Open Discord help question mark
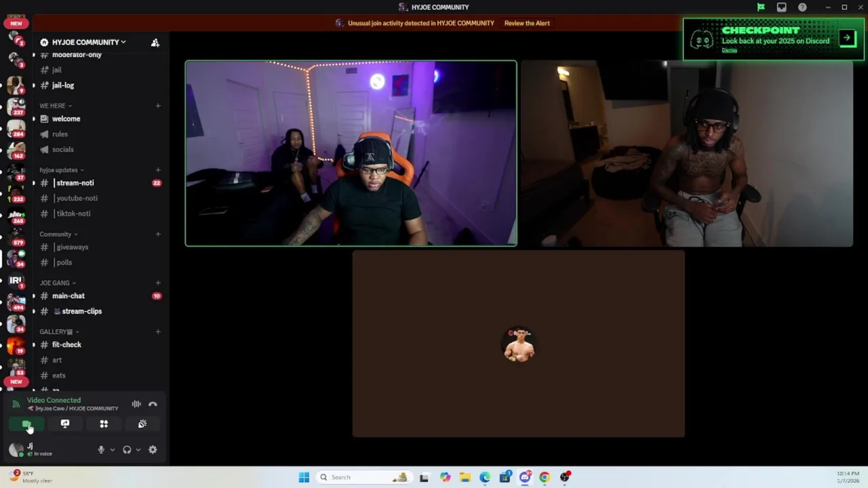Viewport: 868px width, 488px height. (x=803, y=7)
